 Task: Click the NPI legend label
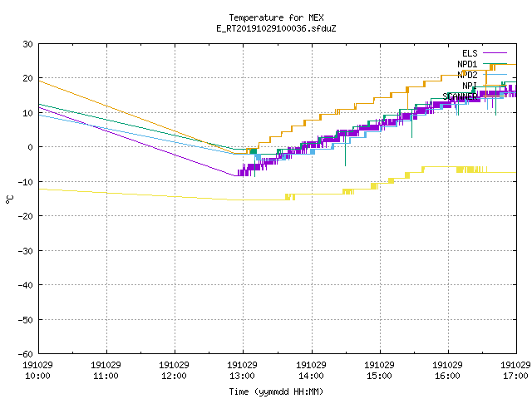click(470, 86)
